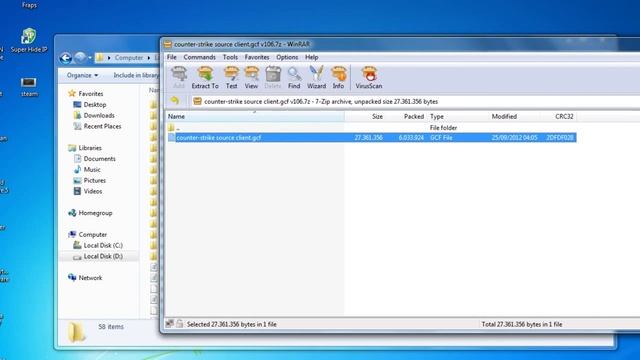640x360 pixels.
Task: Click the Find toolbar icon
Action: [x=294, y=78]
